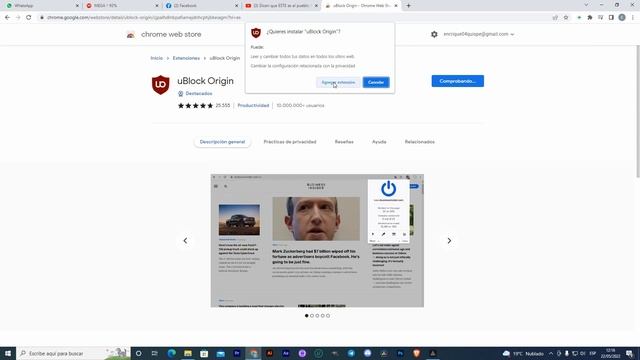Open Web Store settings gear
The height and width of the screenshot is (360, 640).
click(434, 34)
